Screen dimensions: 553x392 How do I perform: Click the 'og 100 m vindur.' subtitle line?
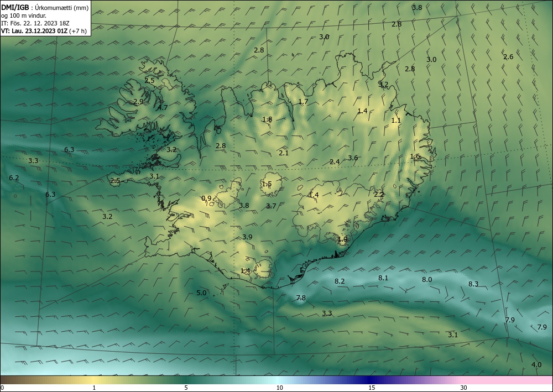24,15
